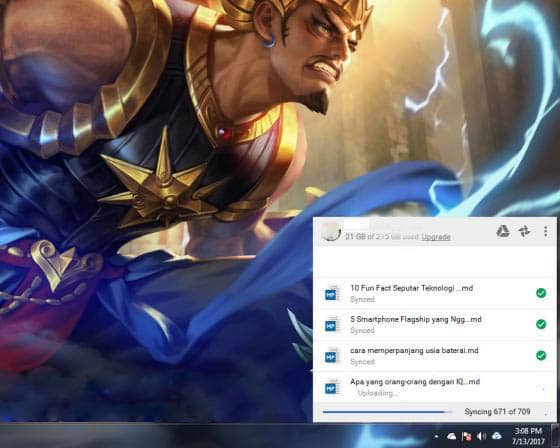Screen dimensions: 560x448
Task: Click the 'Uploading...' status text
Action: (x=378, y=393)
